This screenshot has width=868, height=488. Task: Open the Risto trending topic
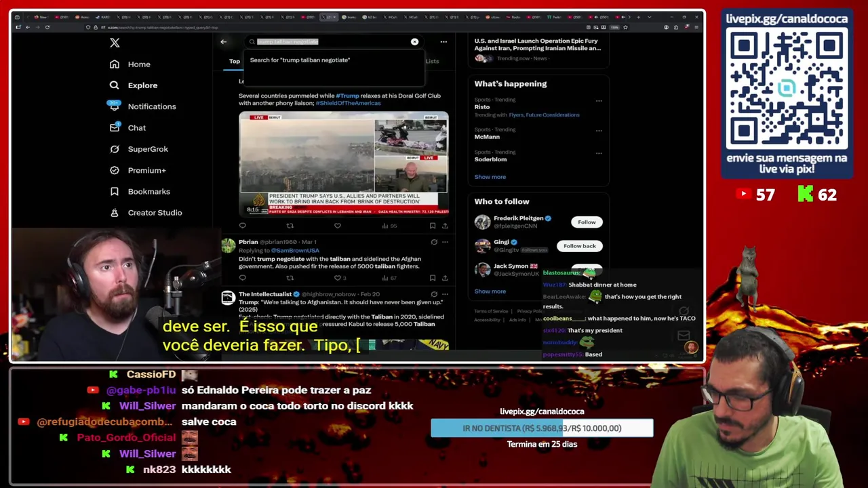[x=482, y=107]
